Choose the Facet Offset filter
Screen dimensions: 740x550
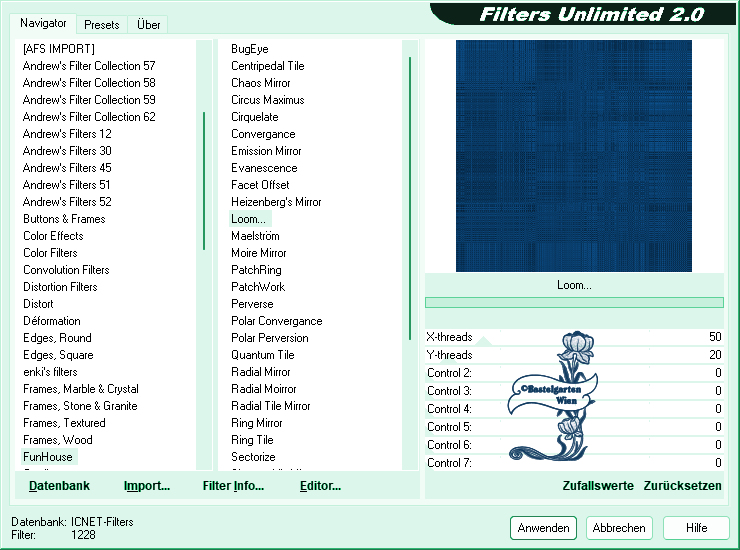pyautogui.click(x=260, y=185)
